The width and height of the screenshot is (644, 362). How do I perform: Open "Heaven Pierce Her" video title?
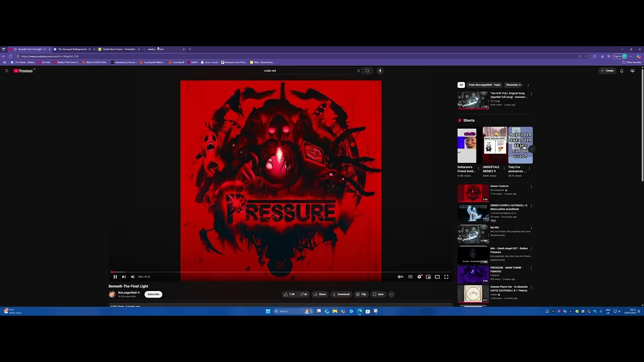tap(509, 289)
